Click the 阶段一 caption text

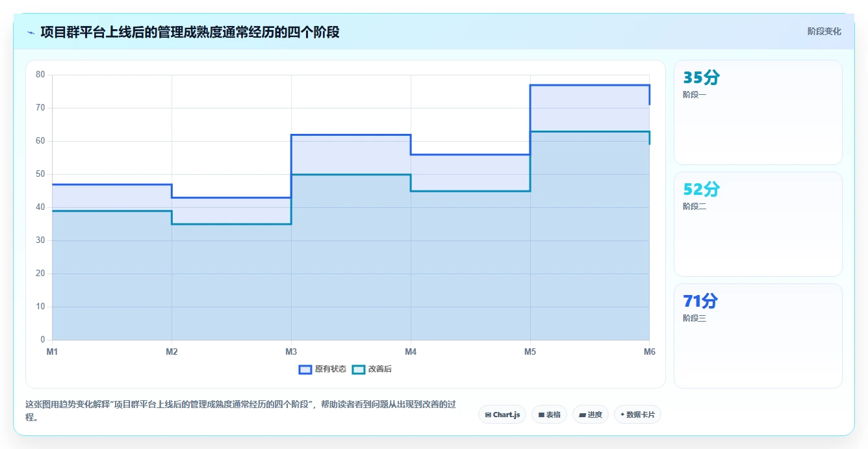click(695, 95)
